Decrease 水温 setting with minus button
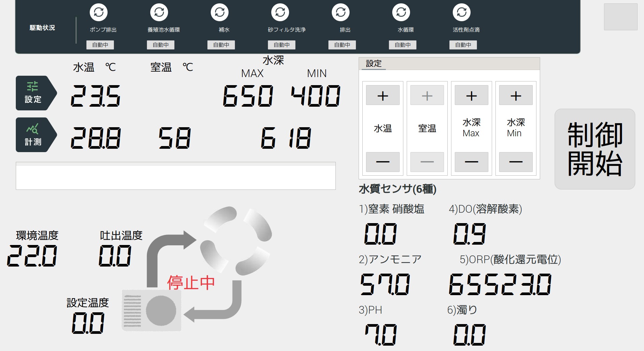This screenshot has height=351, width=644. coord(383,162)
